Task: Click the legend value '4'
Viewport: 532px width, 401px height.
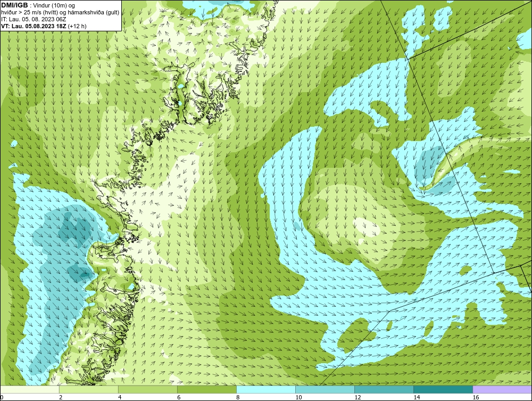Action: [x=120, y=397]
